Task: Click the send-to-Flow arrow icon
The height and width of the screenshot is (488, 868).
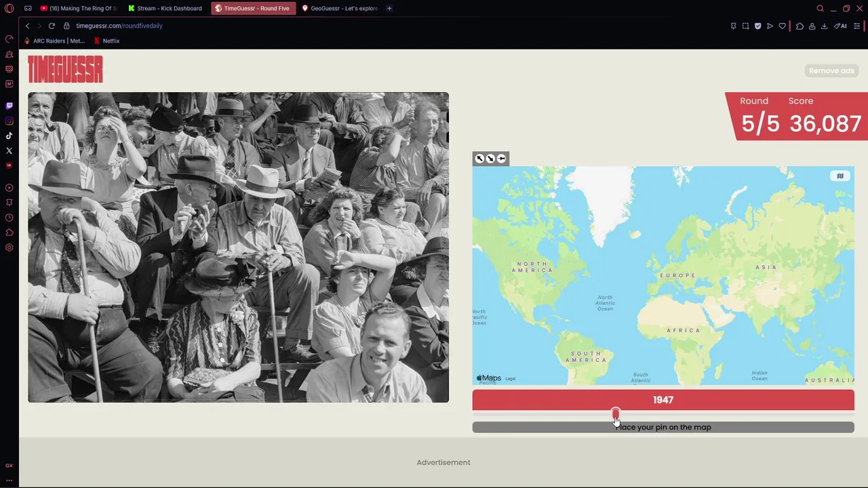Action: 770,26
